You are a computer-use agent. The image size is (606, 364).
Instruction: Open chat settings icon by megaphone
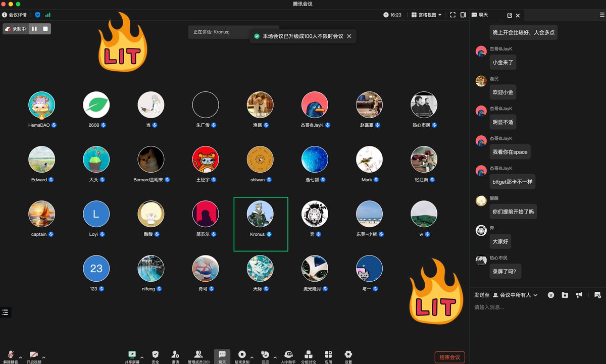point(597,295)
